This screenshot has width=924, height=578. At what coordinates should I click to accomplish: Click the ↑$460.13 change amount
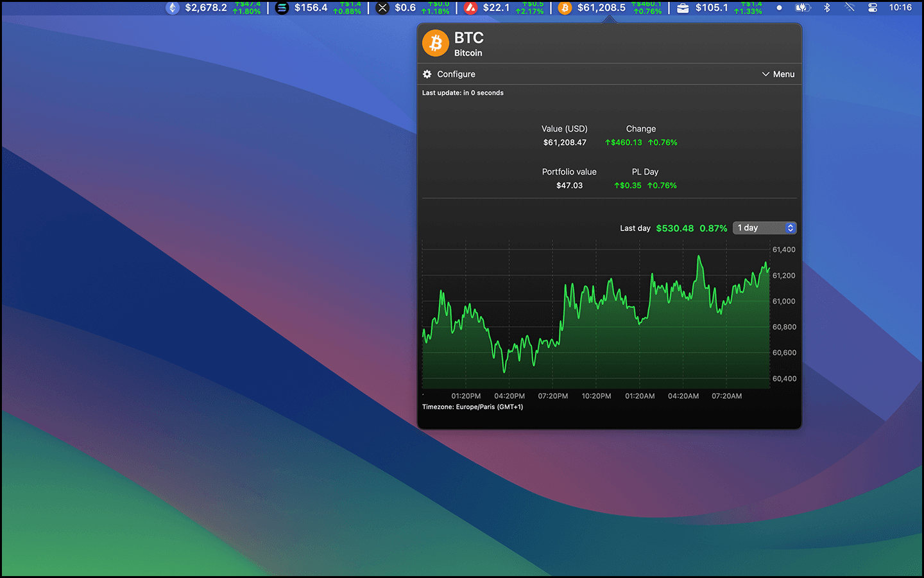(624, 143)
